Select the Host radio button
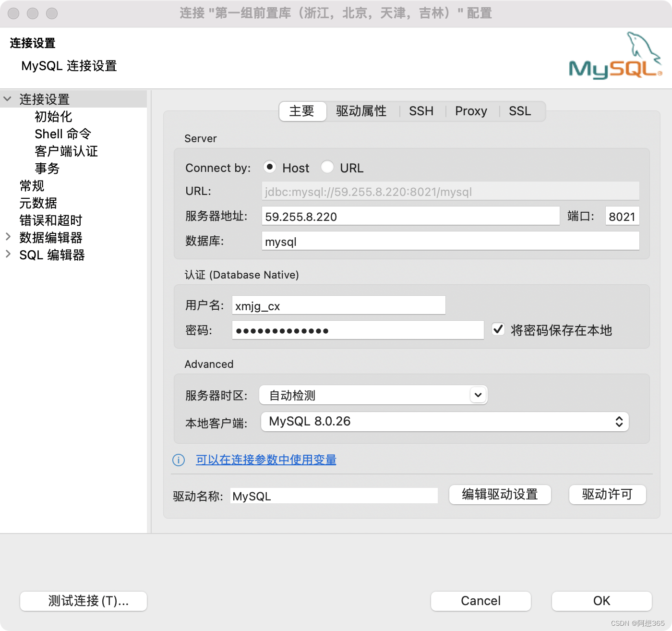672x631 pixels. tap(270, 167)
